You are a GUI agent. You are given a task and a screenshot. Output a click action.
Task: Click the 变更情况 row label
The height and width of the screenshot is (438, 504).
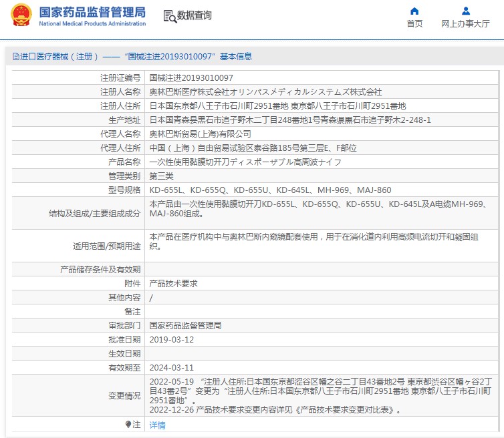coord(124,396)
